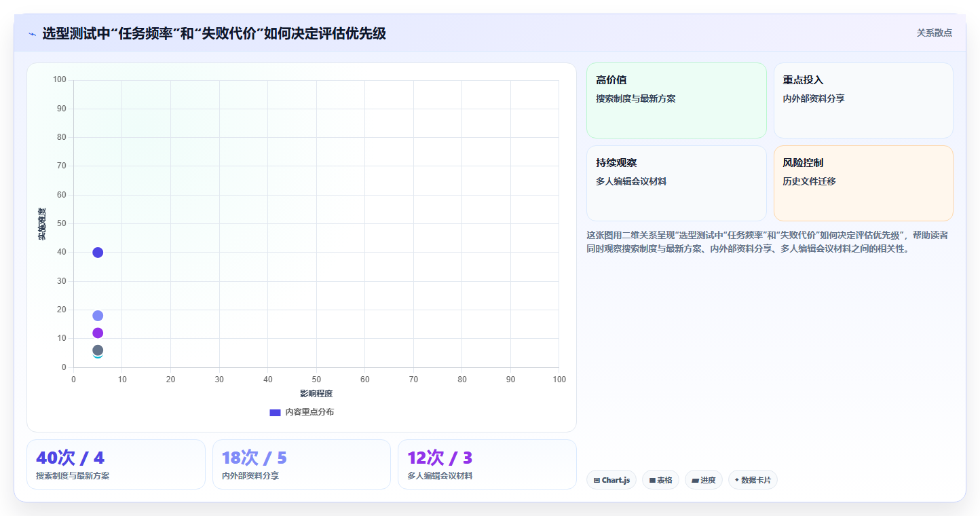Open the 高价值 quadrant card
Viewport: 980px width, 516px height.
pyautogui.click(x=676, y=100)
